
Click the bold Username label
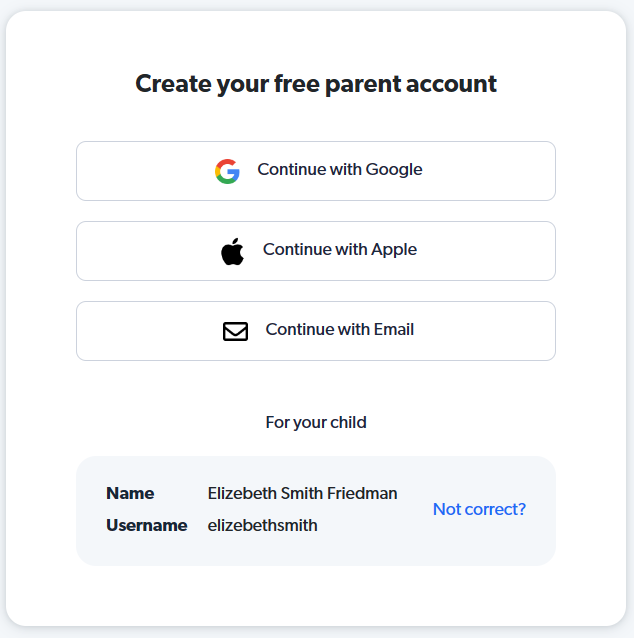[x=146, y=525]
